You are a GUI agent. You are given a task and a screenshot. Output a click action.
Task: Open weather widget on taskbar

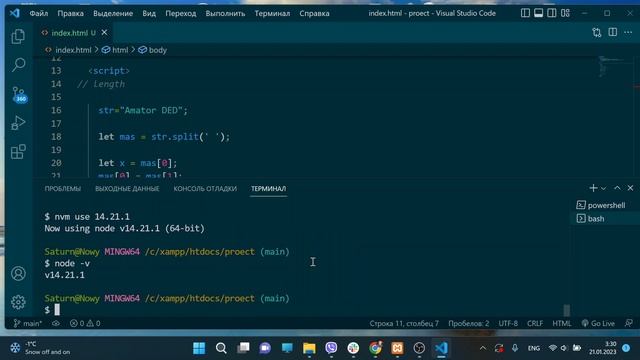coord(40,348)
